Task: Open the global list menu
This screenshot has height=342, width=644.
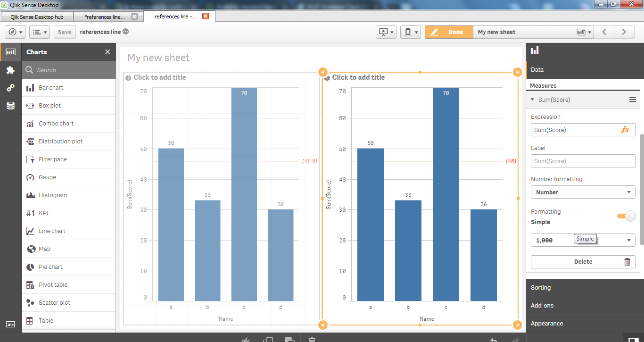Action: pos(40,32)
